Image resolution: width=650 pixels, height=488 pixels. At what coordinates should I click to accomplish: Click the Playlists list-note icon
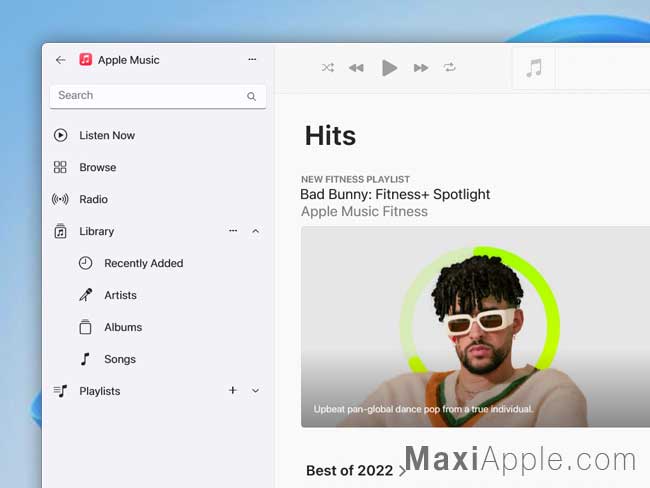pyautogui.click(x=60, y=391)
